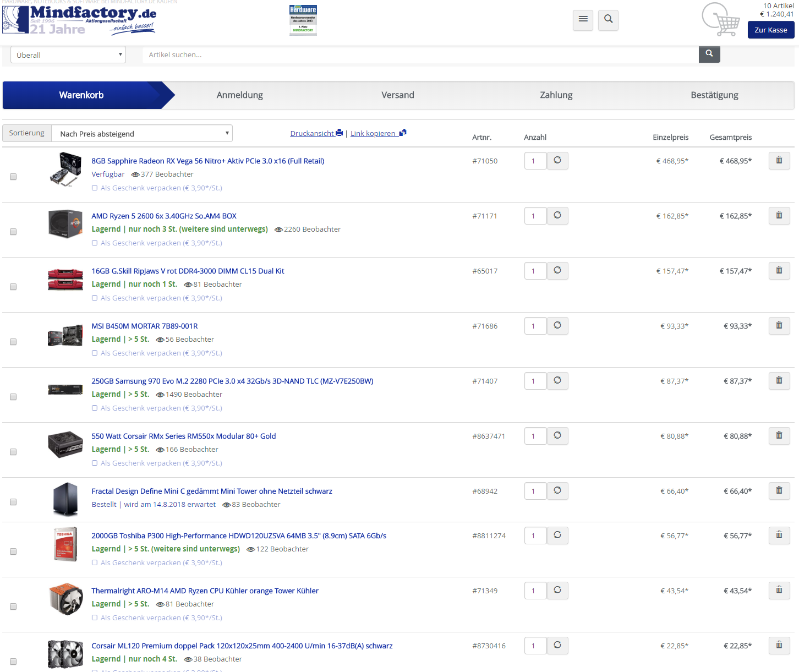The image size is (799, 672).
Task: Delete the AMD Ryzen 5 2600 item
Action: [779, 215]
